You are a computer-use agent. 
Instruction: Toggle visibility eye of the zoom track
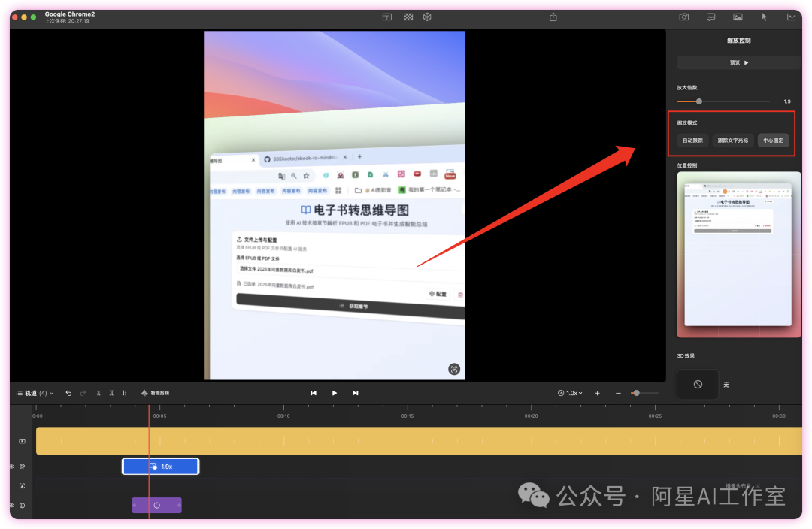coord(11,467)
